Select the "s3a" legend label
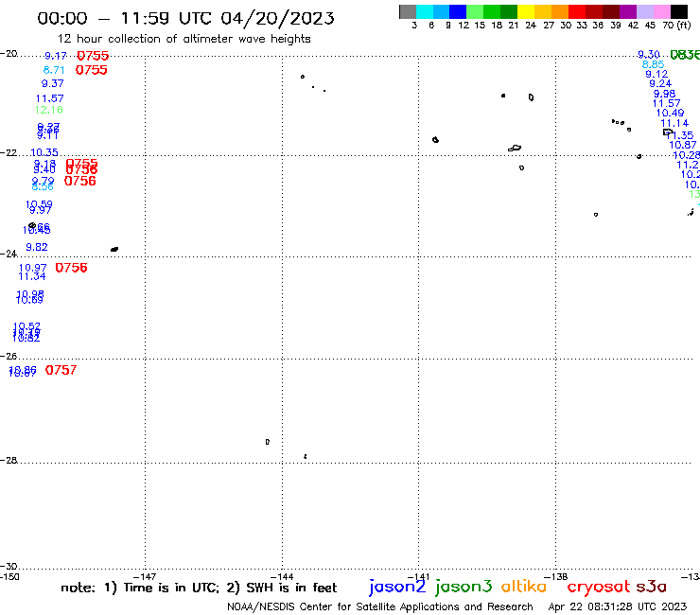Screen dimensions: 700x615 coord(651,587)
